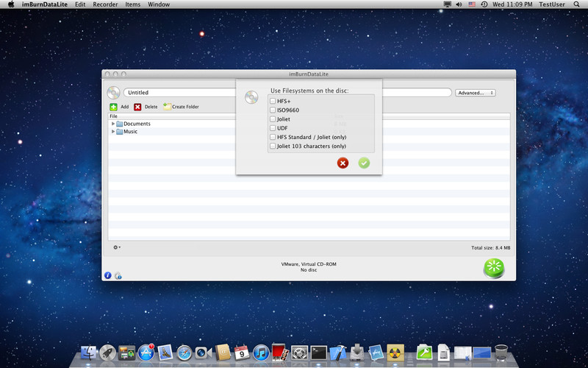Open Photo Booth in the Dock
The height and width of the screenshot is (368, 588).
[280, 353]
